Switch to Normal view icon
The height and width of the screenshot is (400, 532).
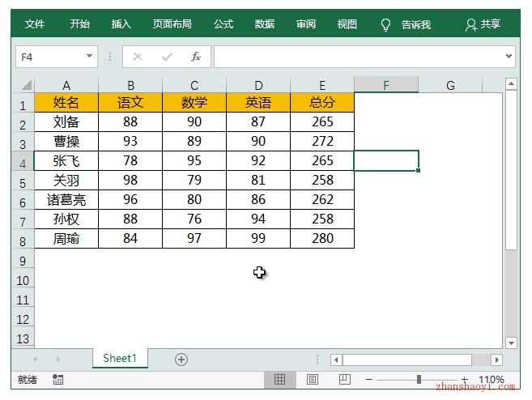click(279, 379)
